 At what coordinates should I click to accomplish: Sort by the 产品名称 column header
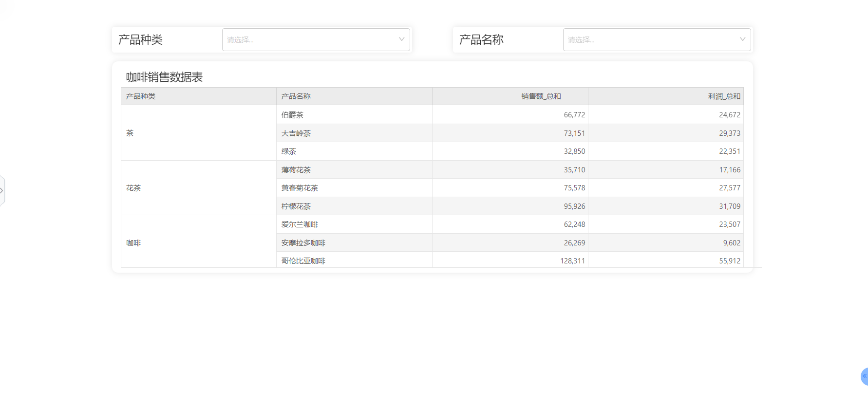coord(354,96)
